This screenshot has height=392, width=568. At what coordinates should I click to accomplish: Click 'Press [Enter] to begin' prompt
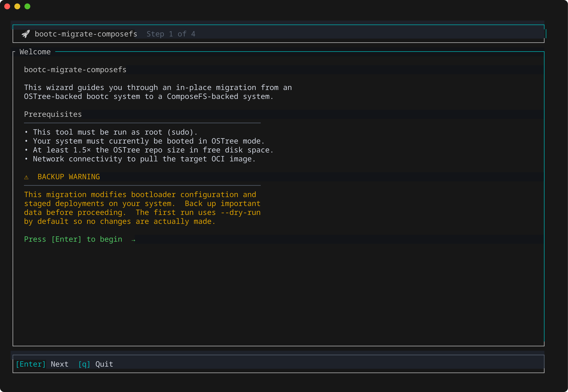pos(73,239)
